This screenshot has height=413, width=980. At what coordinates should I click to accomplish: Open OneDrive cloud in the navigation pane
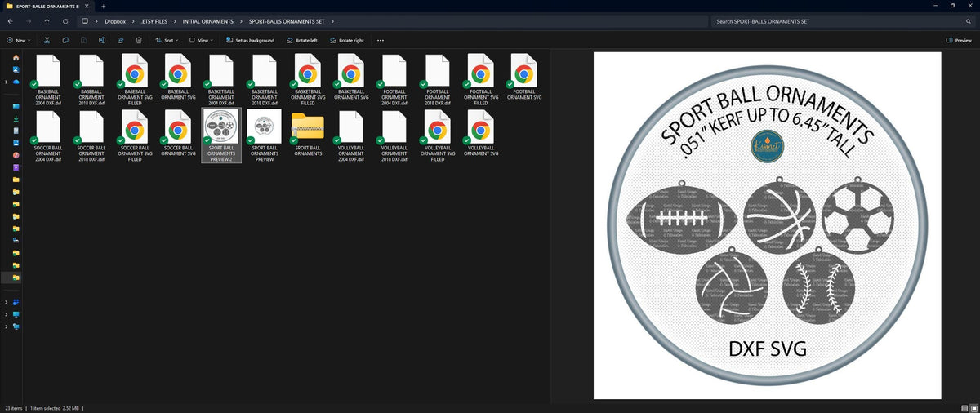coord(16,82)
